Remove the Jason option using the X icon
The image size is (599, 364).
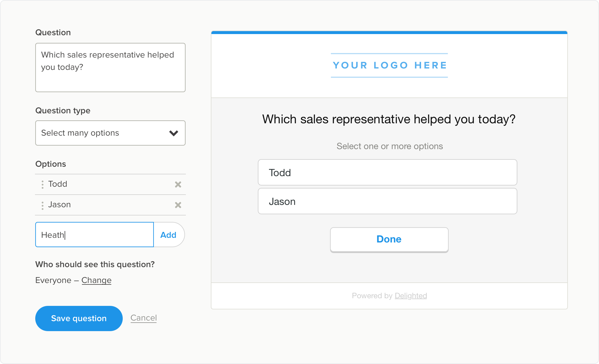point(178,205)
